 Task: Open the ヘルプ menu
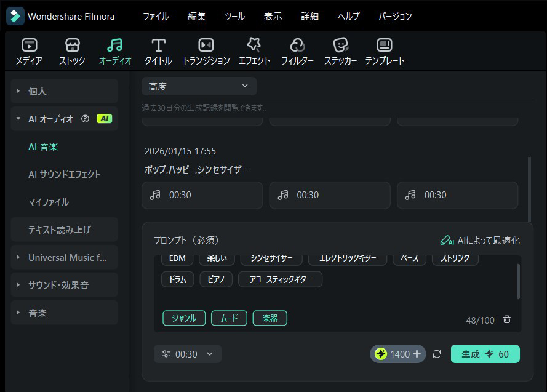[x=348, y=17]
